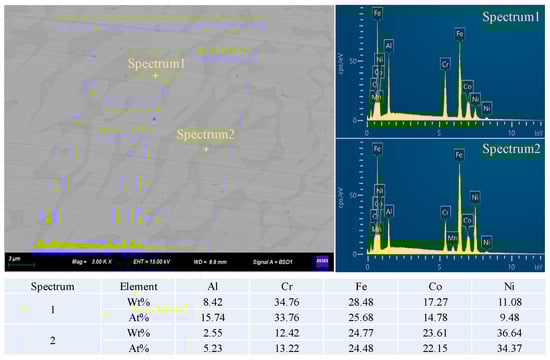The image size is (550, 360).
Task: Click the Co peak label in Spectrum1 chart
Action: [x=467, y=87]
